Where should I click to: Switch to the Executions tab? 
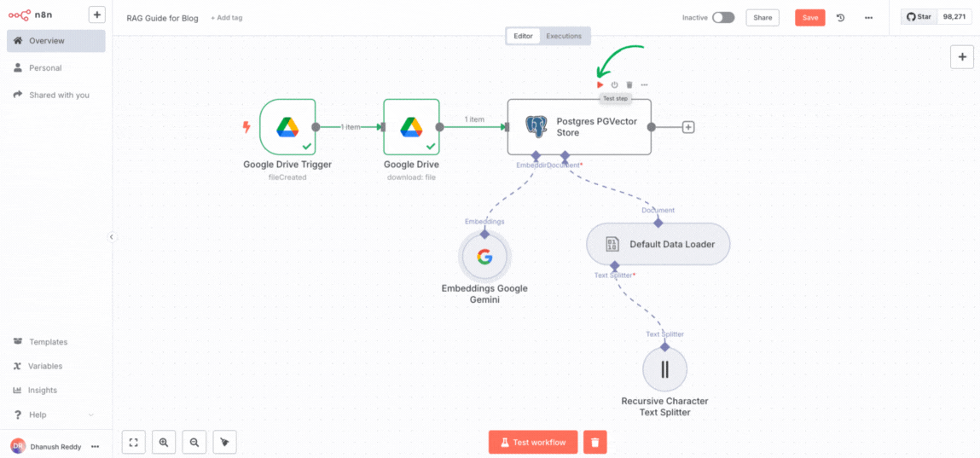pyautogui.click(x=564, y=36)
